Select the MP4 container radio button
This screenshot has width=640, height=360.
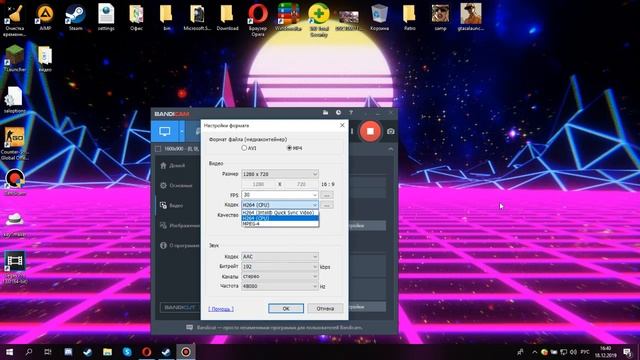point(289,148)
